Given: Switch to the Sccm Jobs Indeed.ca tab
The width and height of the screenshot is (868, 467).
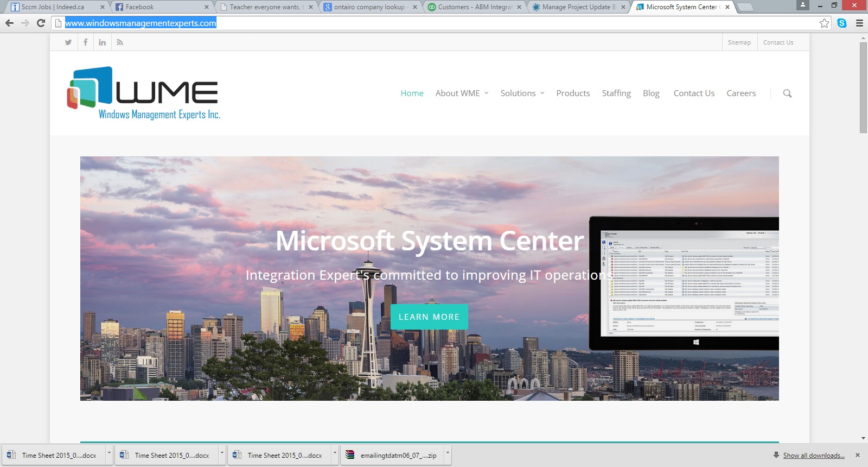Looking at the screenshot, I should click(53, 7).
